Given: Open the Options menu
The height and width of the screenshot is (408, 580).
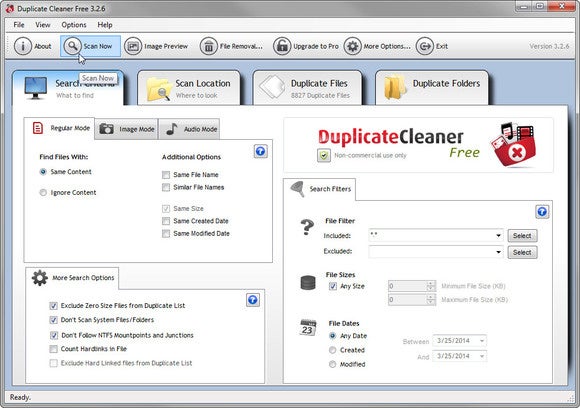Looking at the screenshot, I should [74, 25].
